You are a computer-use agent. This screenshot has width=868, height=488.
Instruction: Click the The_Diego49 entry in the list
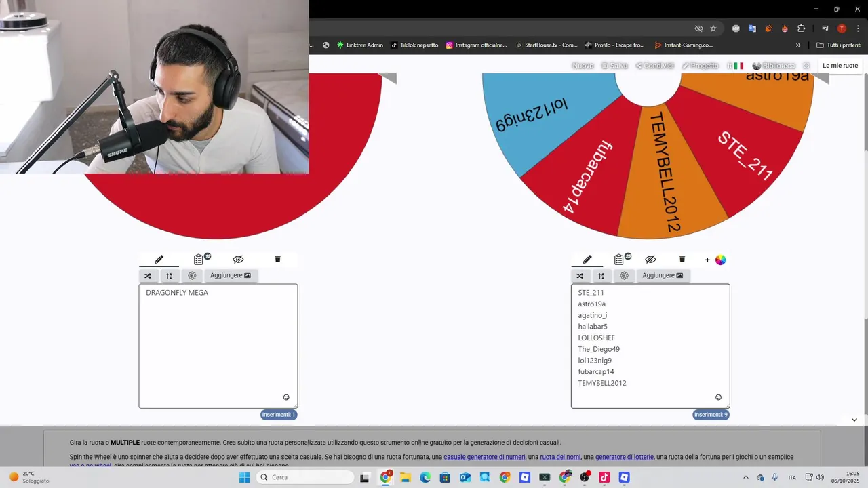click(x=599, y=349)
